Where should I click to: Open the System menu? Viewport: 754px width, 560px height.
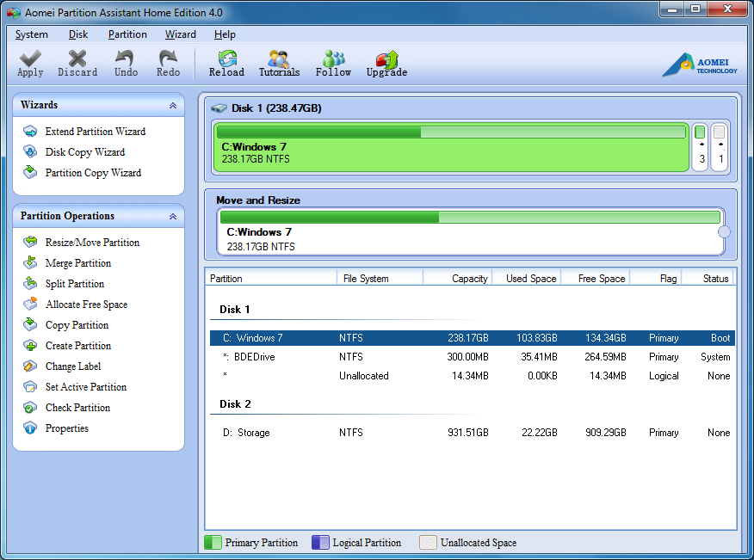click(31, 34)
